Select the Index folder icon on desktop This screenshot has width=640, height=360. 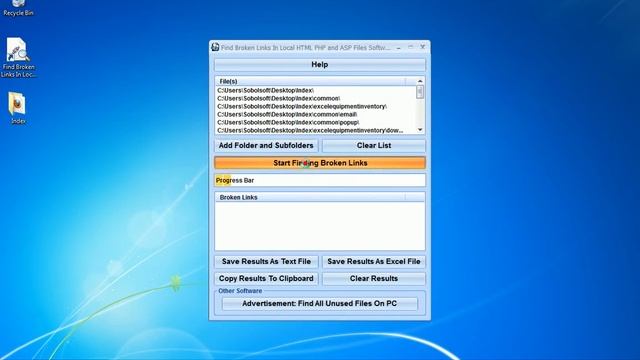click(18, 108)
